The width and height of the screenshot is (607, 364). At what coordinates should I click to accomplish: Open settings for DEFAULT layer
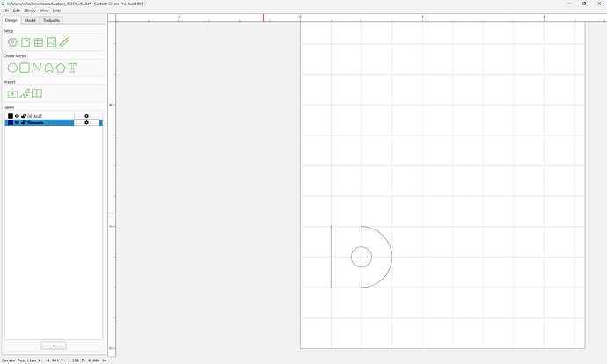point(86,116)
